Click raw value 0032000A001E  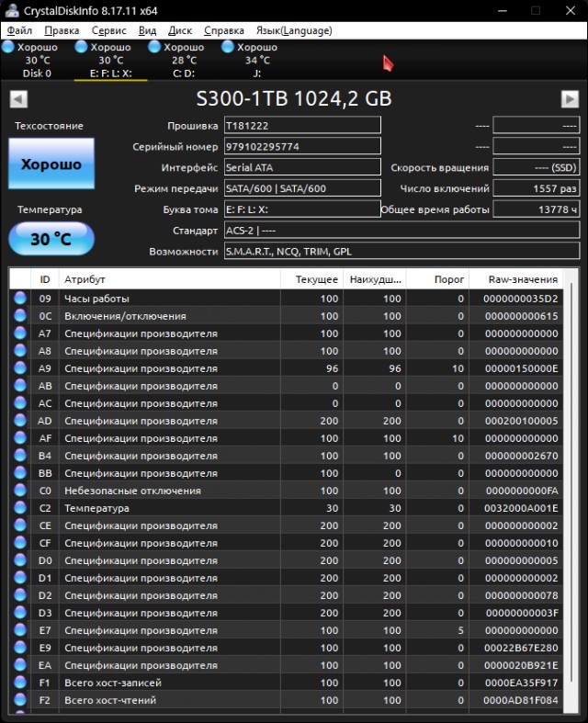click(x=521, y=508)
